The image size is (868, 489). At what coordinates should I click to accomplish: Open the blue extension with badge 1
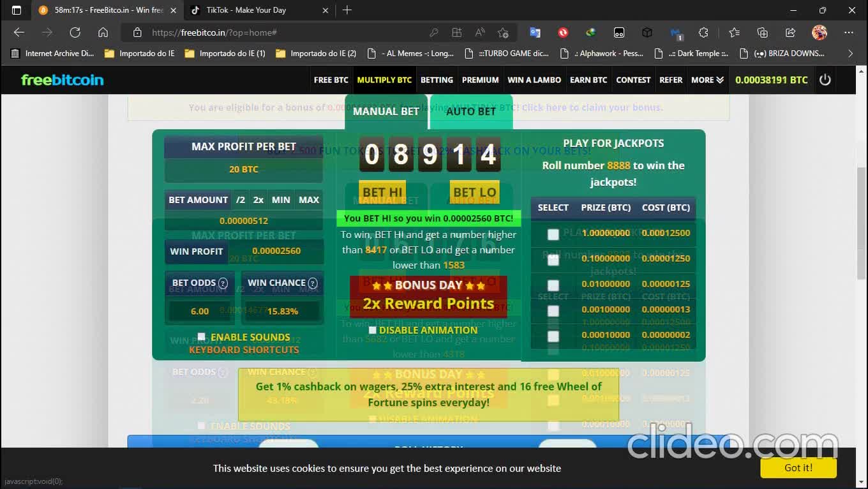tap(676, 33)
